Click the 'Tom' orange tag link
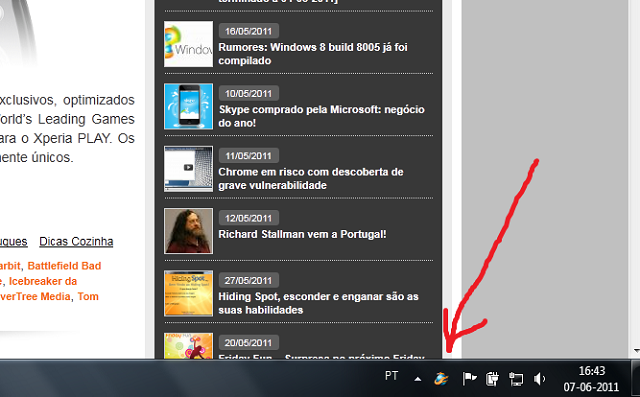 (x=88, y=297)
